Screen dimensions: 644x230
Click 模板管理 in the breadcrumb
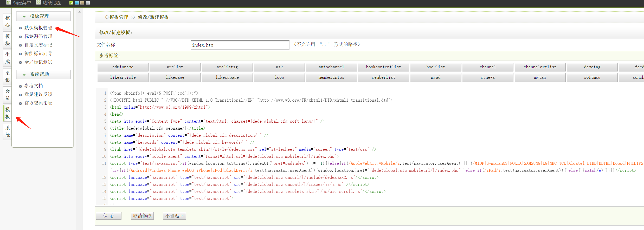coord(119,17)
